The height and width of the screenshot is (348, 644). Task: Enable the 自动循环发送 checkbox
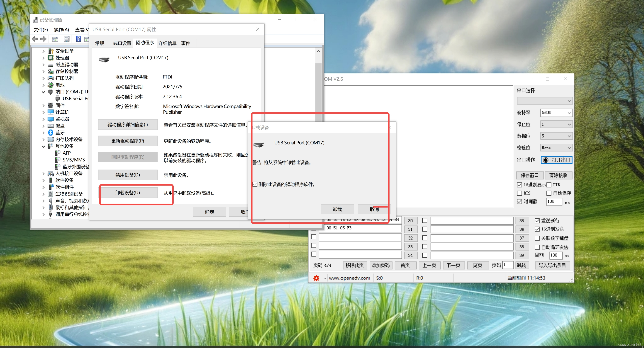click(x=537, y=247)
